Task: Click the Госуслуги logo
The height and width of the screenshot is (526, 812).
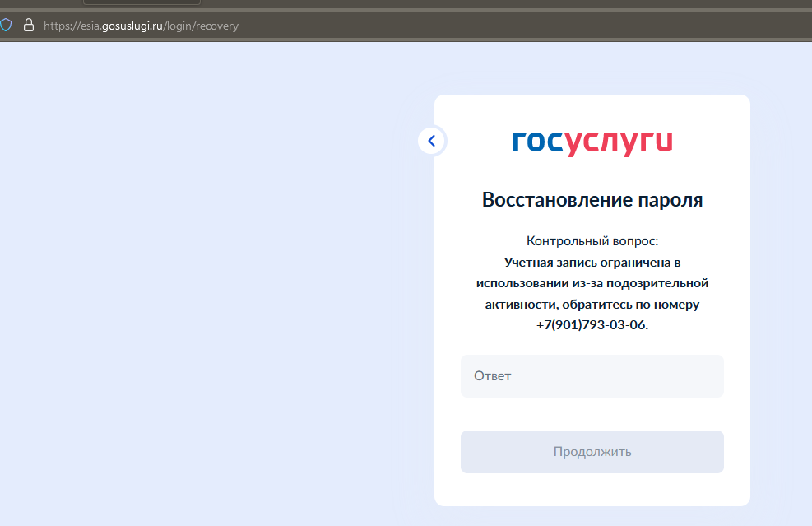Action: [x=592, y=142]
